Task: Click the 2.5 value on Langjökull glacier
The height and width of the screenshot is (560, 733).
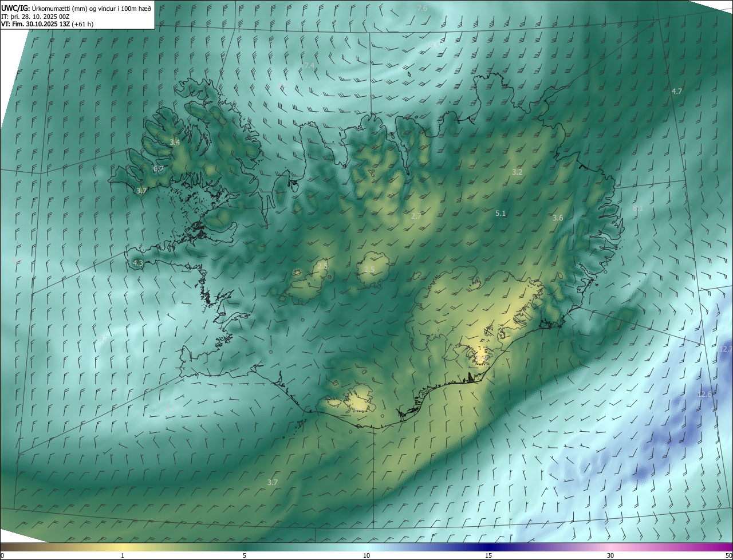Action: pos(322,266)
